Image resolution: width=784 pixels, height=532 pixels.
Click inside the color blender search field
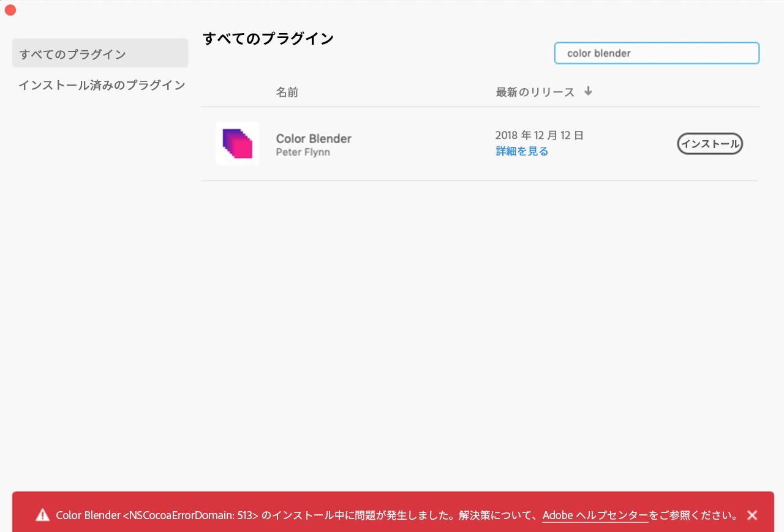click(x=657, y=53)
